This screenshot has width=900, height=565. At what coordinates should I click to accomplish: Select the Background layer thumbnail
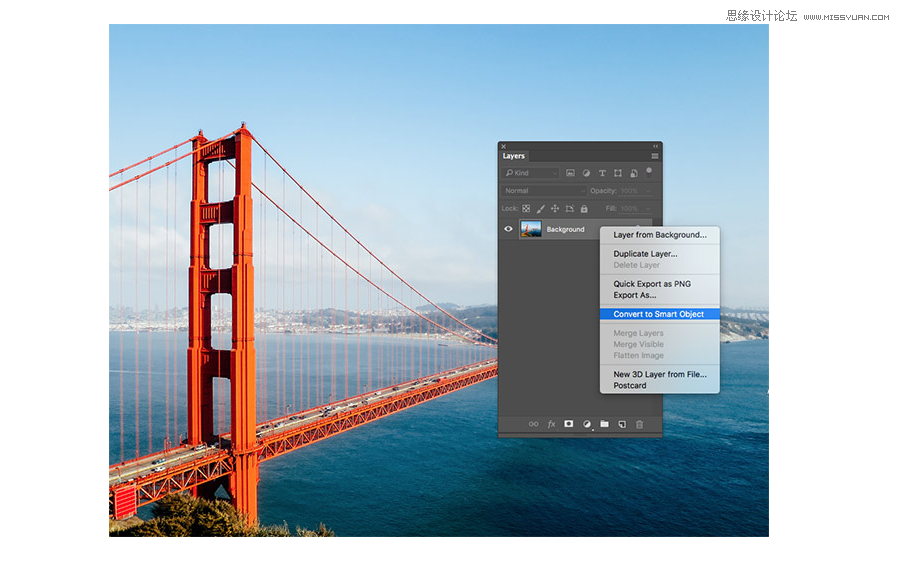(x=531, y=229)
